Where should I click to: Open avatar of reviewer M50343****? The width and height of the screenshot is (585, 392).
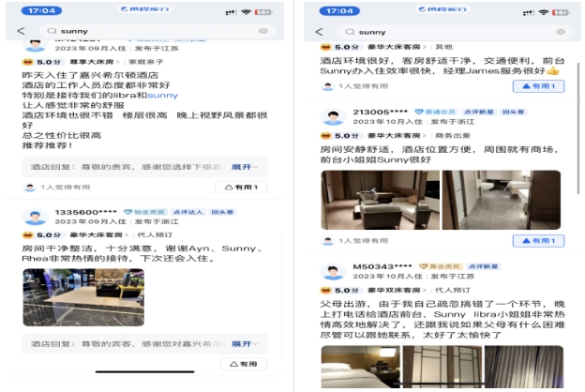(333, 271)
